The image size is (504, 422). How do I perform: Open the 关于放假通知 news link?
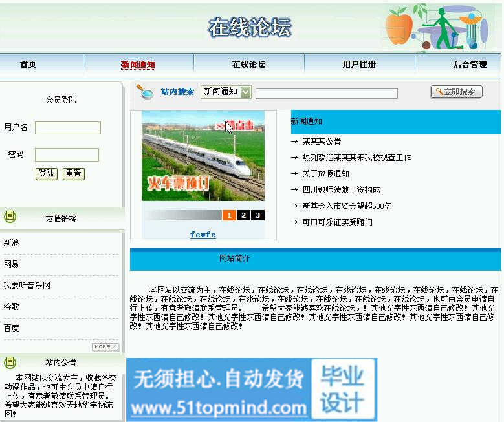click(x=325, y=173)
